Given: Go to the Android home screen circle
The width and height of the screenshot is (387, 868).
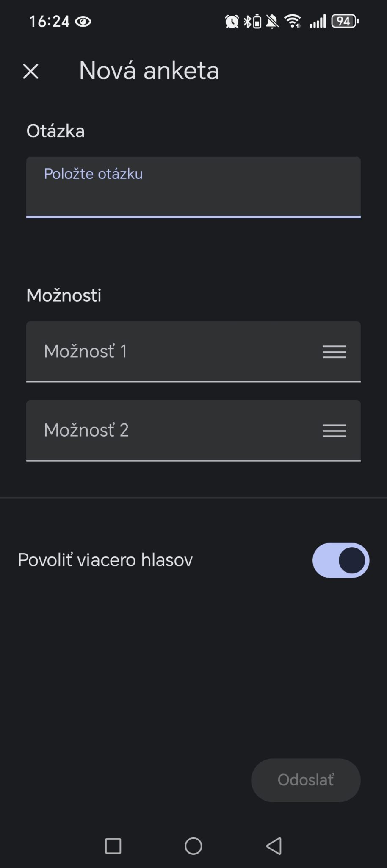Looking at the screenshot, I should pyautogui.click(x=193, y=846).
